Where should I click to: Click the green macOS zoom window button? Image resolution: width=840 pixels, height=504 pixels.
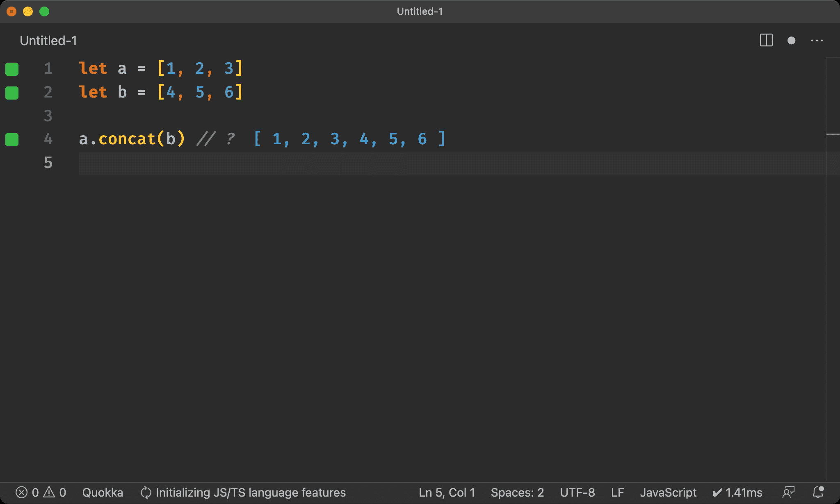point(44,11)
